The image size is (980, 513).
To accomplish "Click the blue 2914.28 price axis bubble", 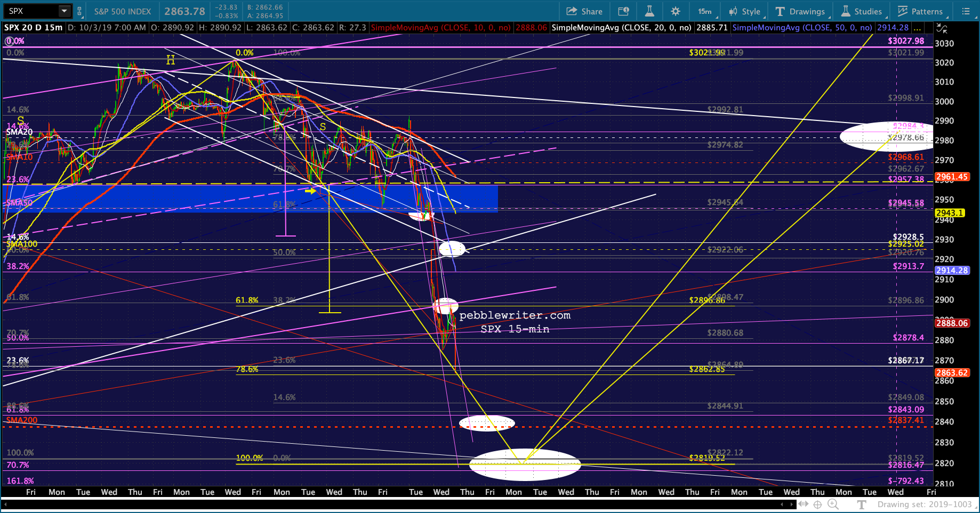I will pos(952,270).
